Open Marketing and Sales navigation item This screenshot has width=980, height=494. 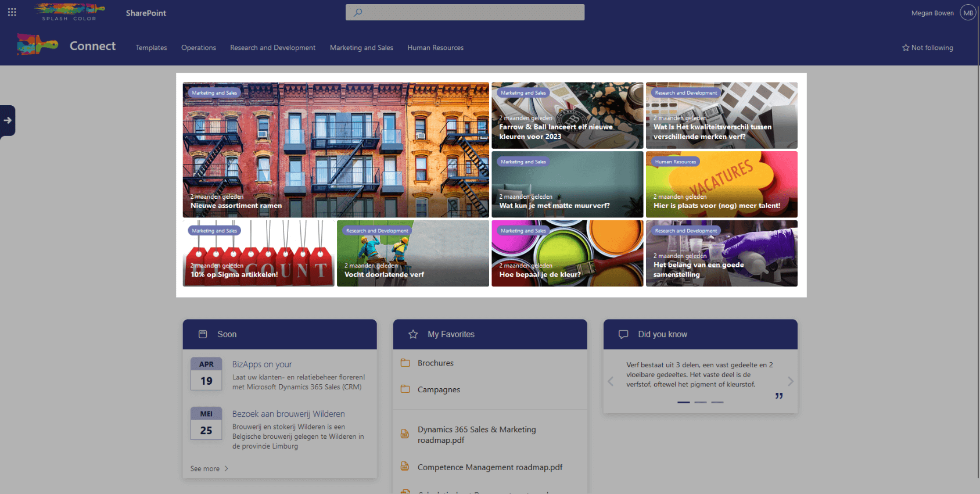(x=361, y=48)
